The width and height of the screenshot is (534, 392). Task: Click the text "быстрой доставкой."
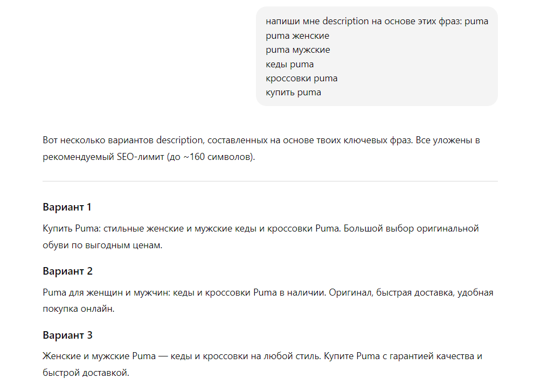pos(86,373)
